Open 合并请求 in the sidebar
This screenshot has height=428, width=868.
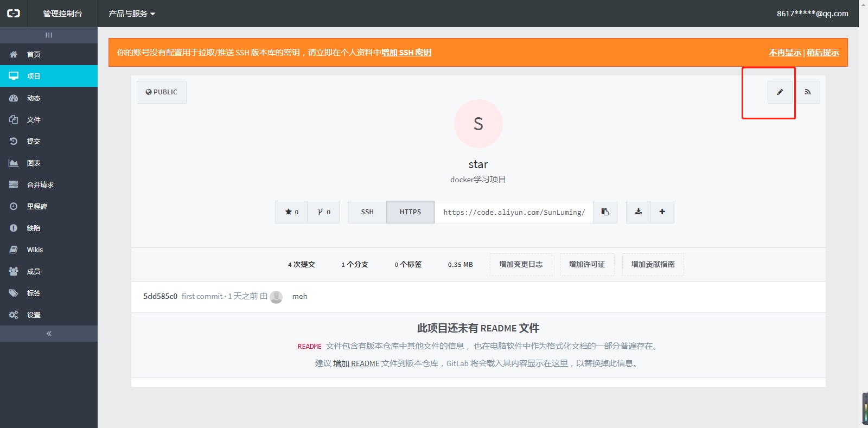[49, 184]
